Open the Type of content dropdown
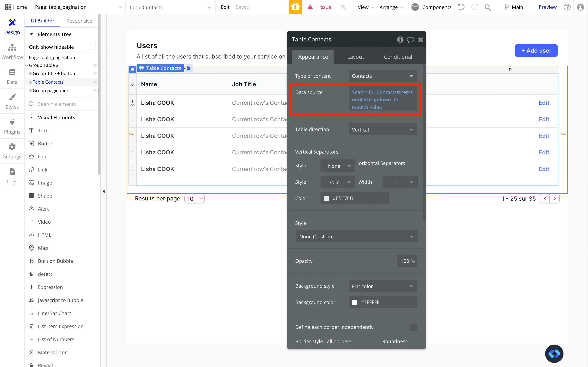588x367 pixels. 383,76
